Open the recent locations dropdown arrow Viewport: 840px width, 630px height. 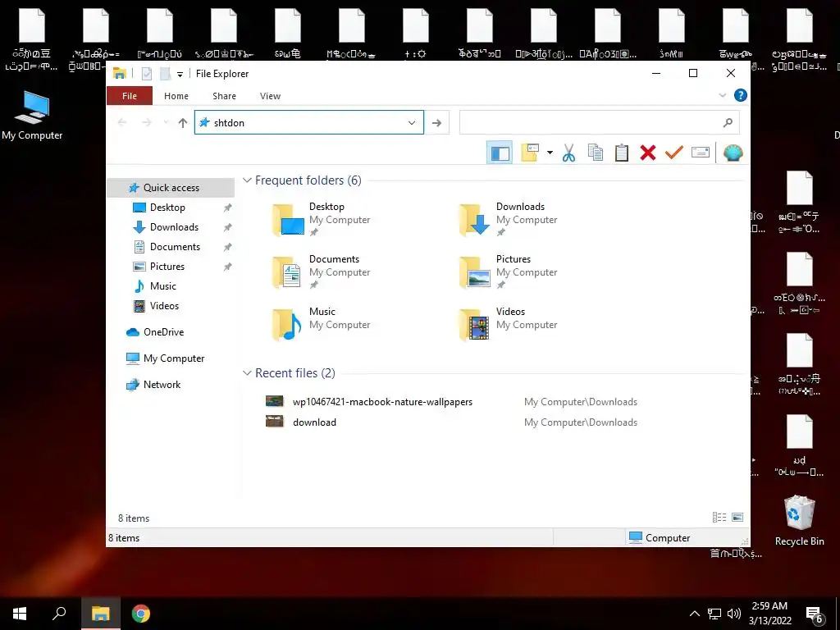pos(166,123)
